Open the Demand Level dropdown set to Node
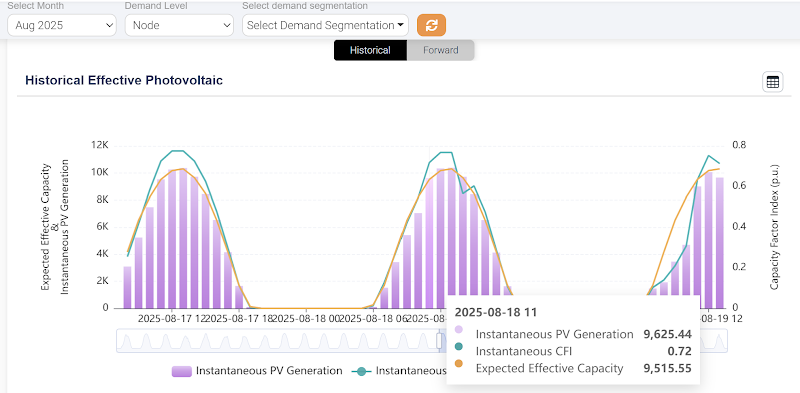Viewport: 800px width, 393px height. click(x=179, y=25)
